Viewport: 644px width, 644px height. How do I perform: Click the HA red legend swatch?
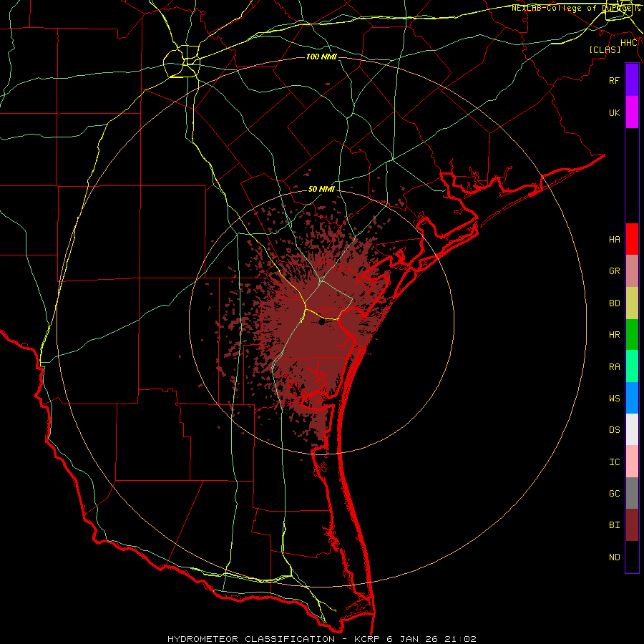point(632,239)
